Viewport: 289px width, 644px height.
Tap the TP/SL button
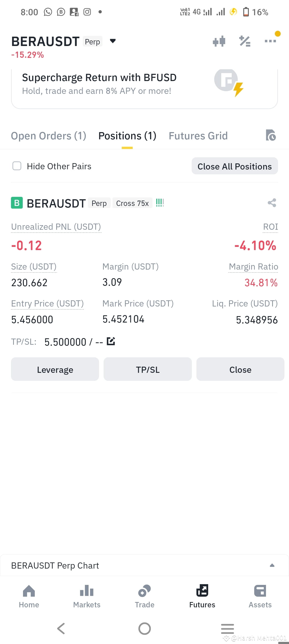[148, 369]
